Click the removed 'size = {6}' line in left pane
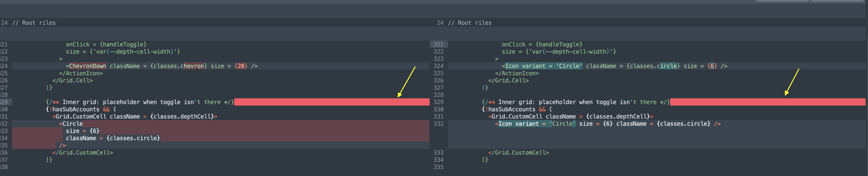Image resolution: width=868 pixels, height=176 pixels. [x=82, y=131]
